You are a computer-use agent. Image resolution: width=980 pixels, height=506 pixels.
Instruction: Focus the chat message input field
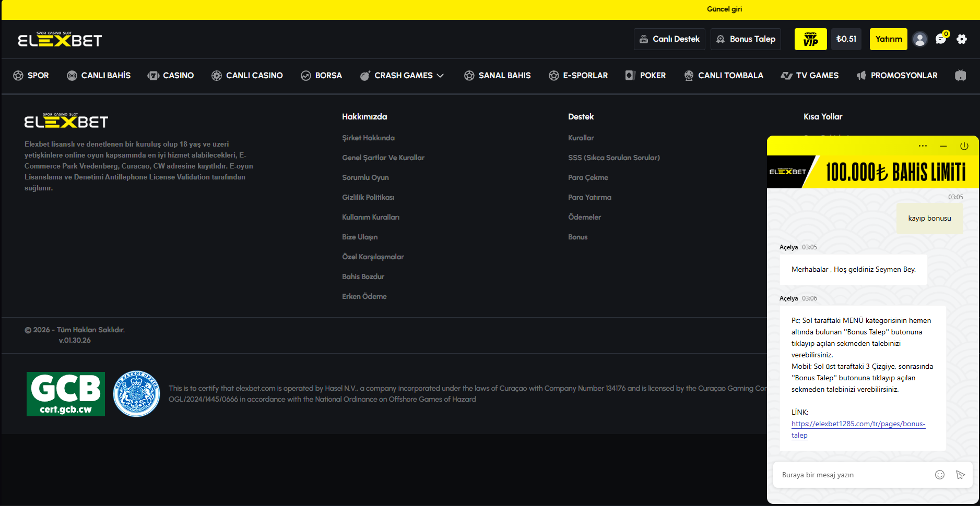pos(854,475)
